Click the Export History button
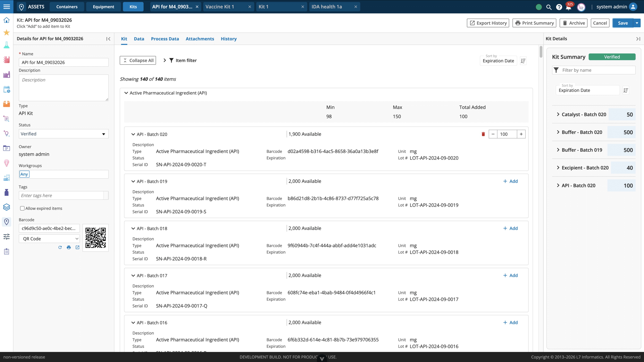Viewport: 644px width, 362px height. pos(488,23)
